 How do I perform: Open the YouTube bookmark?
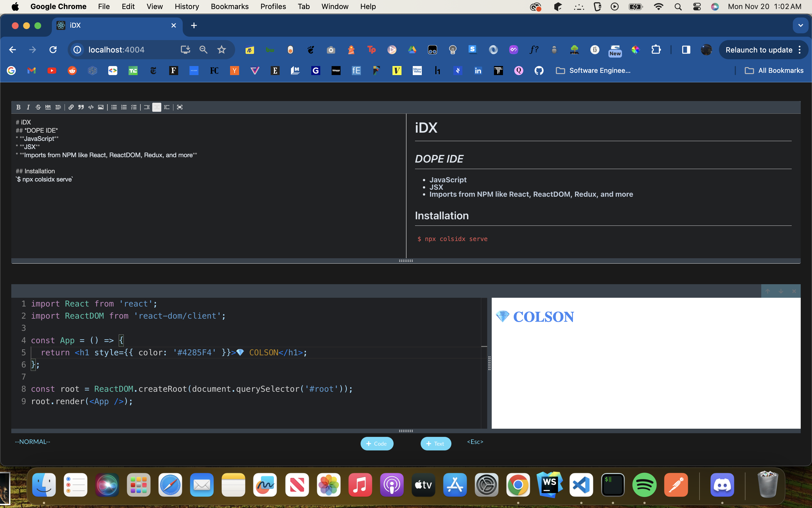click(x=52, y=71)
